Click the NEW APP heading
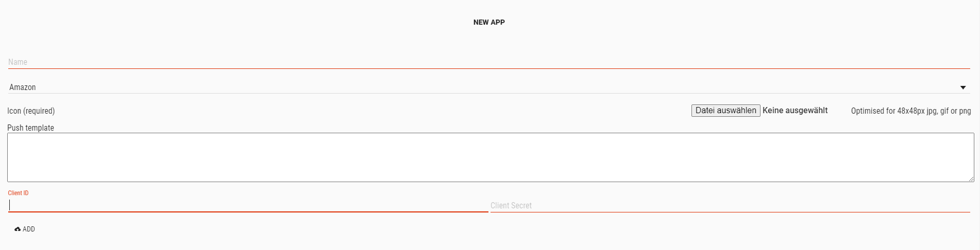980x250 pixels. [489, 22]
